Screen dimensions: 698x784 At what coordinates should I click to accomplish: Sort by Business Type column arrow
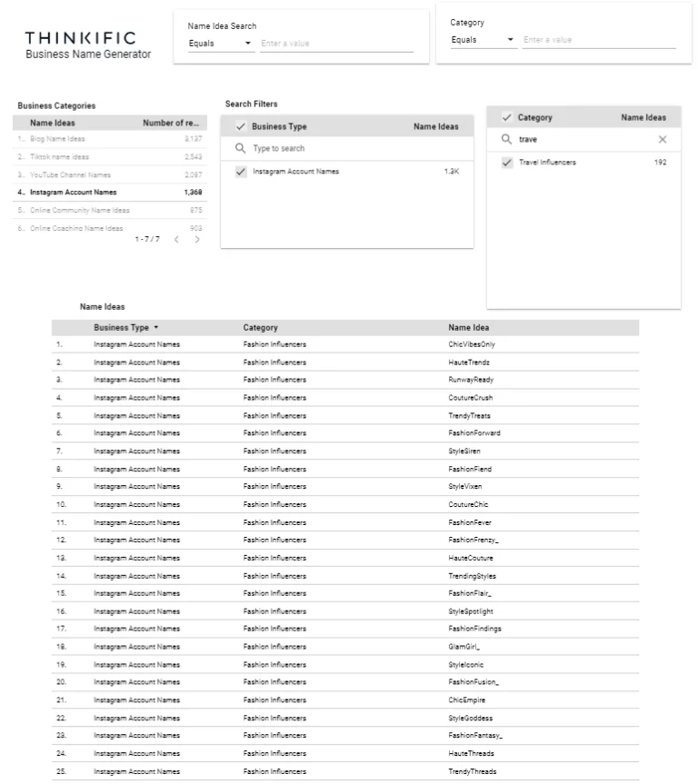156,328
